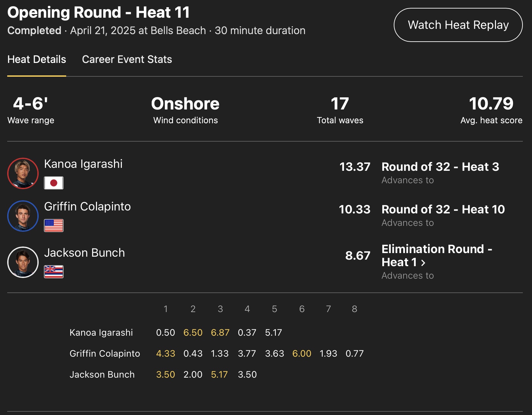Click Bunch's highlighted 5.17 wave score
The width and height of the screenshot is (532, 415).
click(x=219, y=374)
